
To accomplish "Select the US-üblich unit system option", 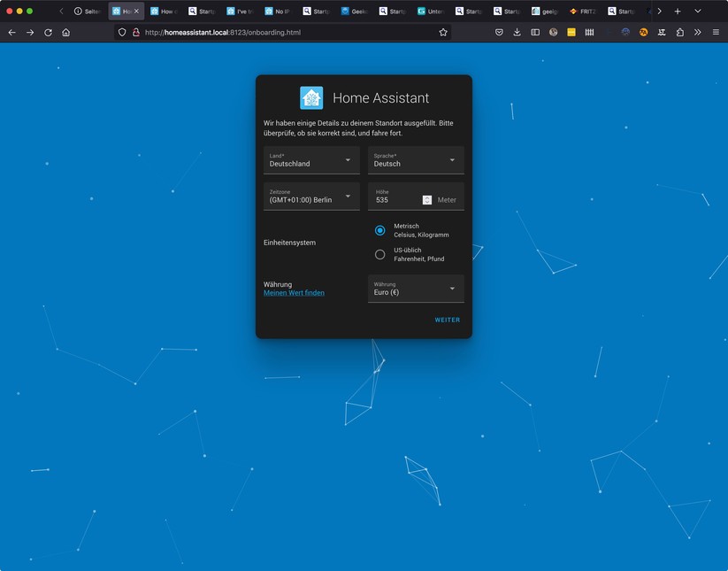I will pyautogui.click(x=380, y=253).
